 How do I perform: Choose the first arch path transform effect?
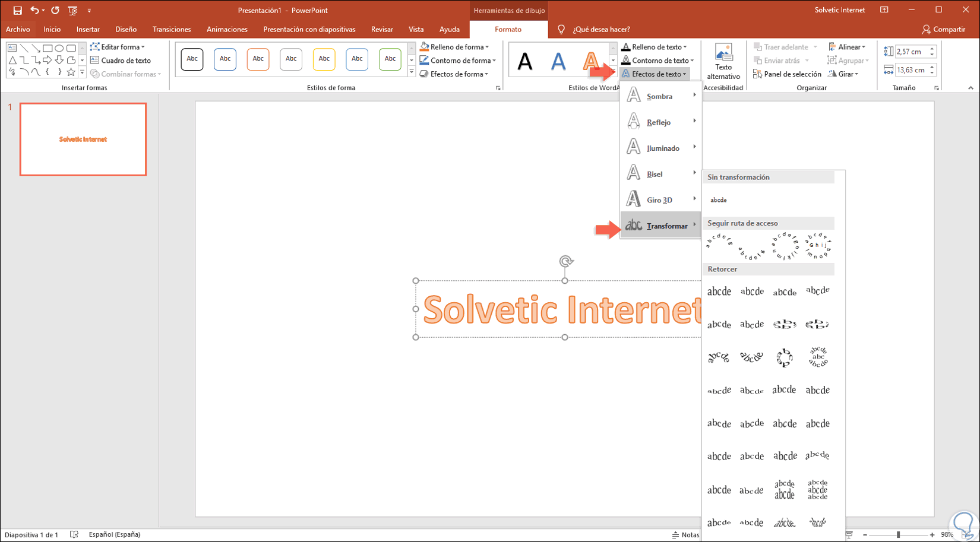pyautogui.click(x=719, y=242)
